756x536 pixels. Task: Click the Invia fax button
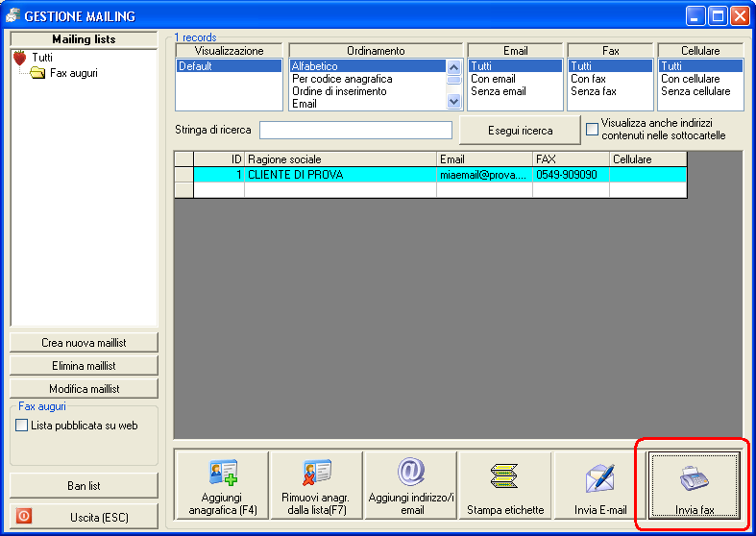[695, 485]
